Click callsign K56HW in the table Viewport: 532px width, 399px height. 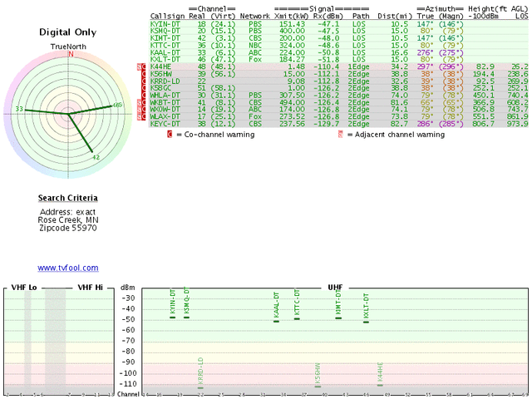click(160, 74)
